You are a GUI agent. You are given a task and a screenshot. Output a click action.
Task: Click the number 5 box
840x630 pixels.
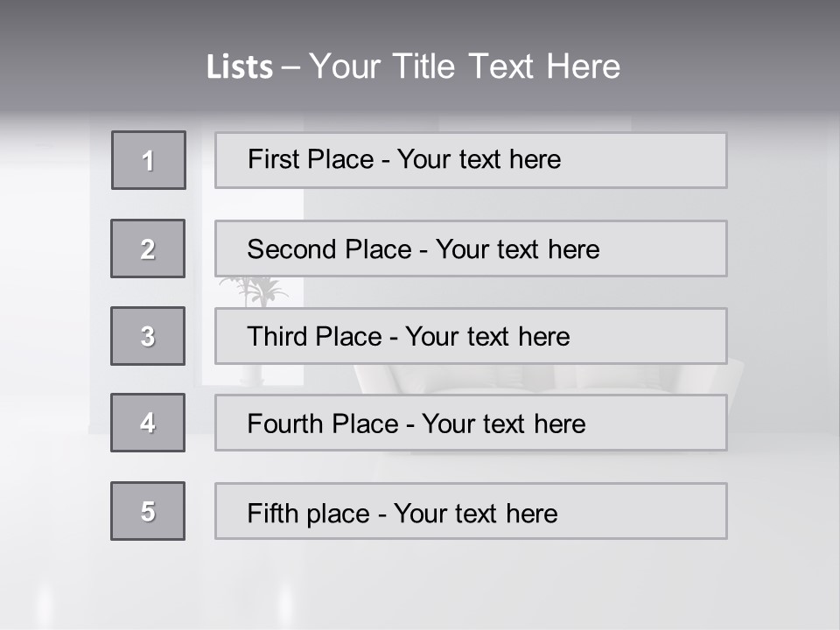point(148,511)
